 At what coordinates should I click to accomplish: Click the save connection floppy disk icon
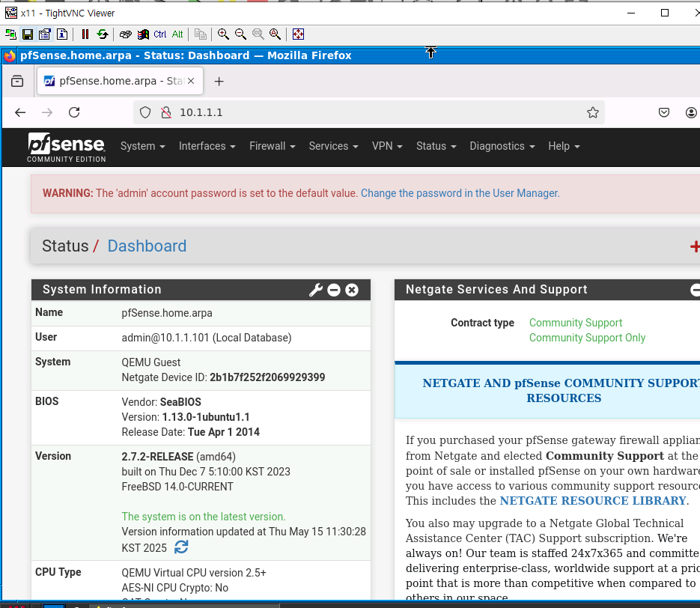(x=28, y=34)
